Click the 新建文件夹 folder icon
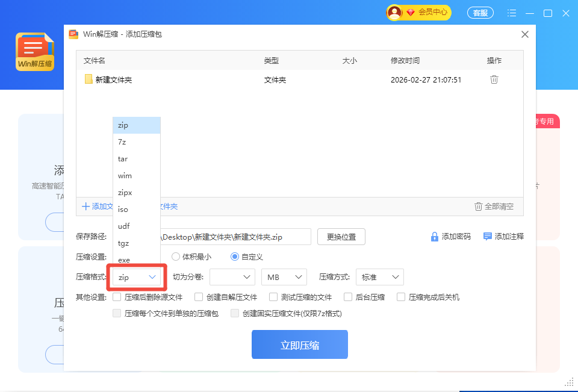 [89, 79]
